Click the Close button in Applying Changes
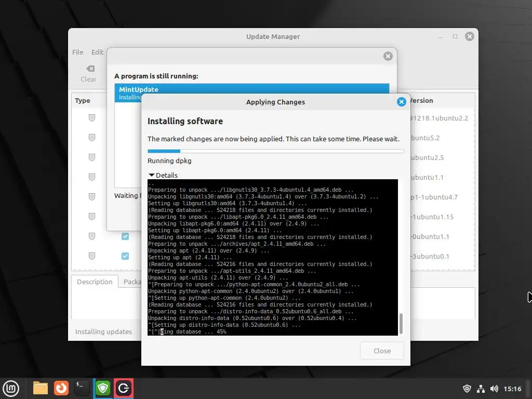Screen dimensions: 532x399 [382, 351]
